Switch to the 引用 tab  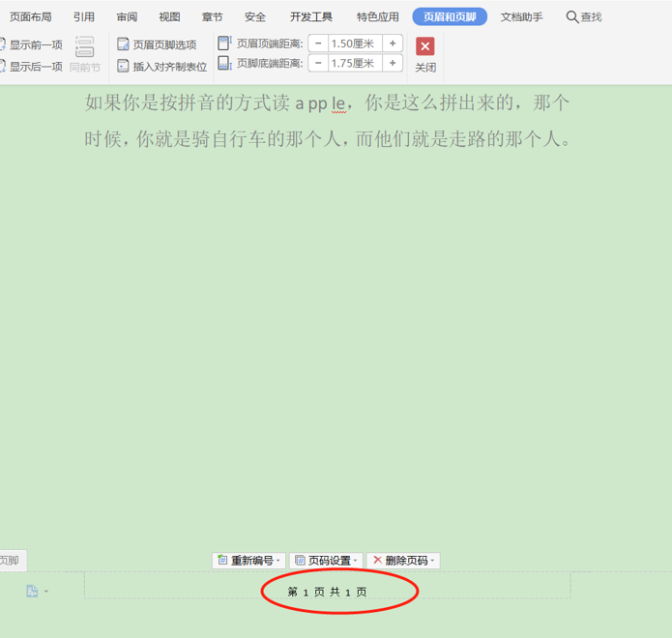click(83, 17)
